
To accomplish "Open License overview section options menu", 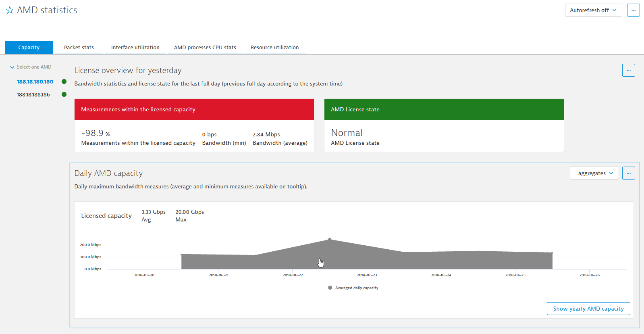I will click(x=629, y=70).
